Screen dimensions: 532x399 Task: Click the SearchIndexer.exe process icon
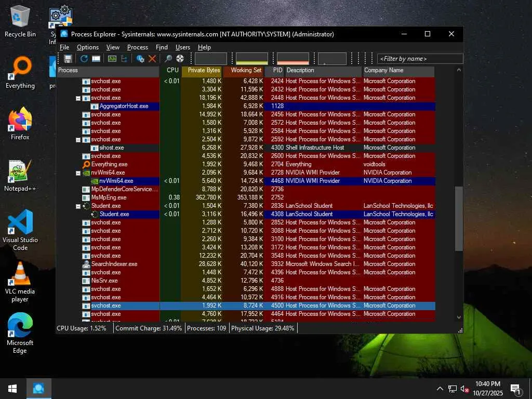coord(86,264)
